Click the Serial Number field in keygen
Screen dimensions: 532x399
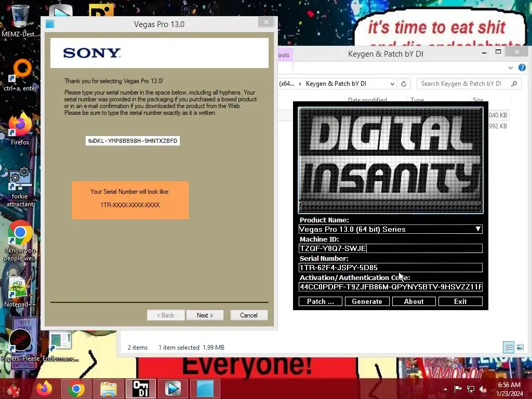(x=390, y=268)
